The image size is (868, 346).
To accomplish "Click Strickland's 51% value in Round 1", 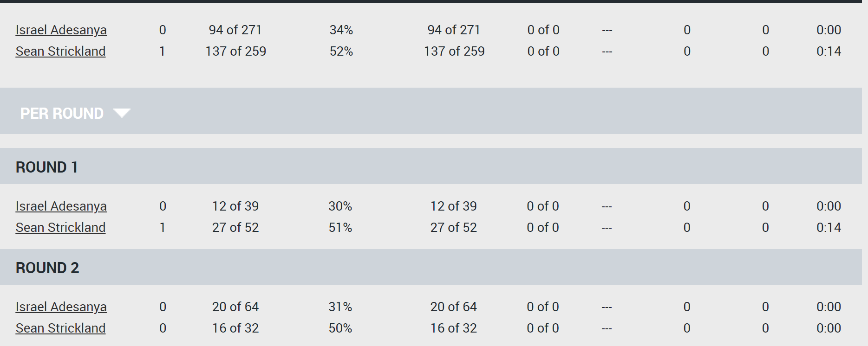I will coord(340,228).
